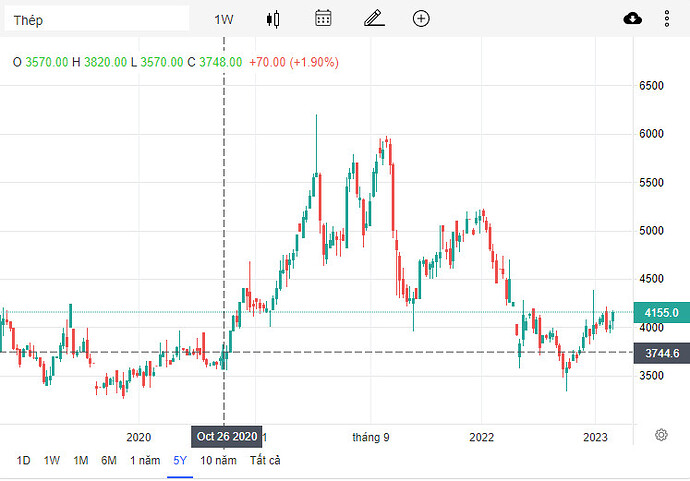Open the calendar date range icon

pos(323,18)
